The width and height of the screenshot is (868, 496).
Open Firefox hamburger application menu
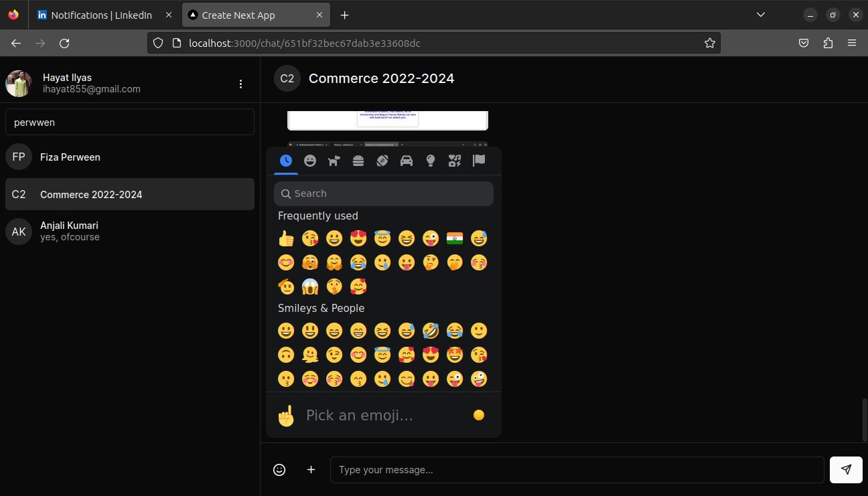[x=852, y=43]
